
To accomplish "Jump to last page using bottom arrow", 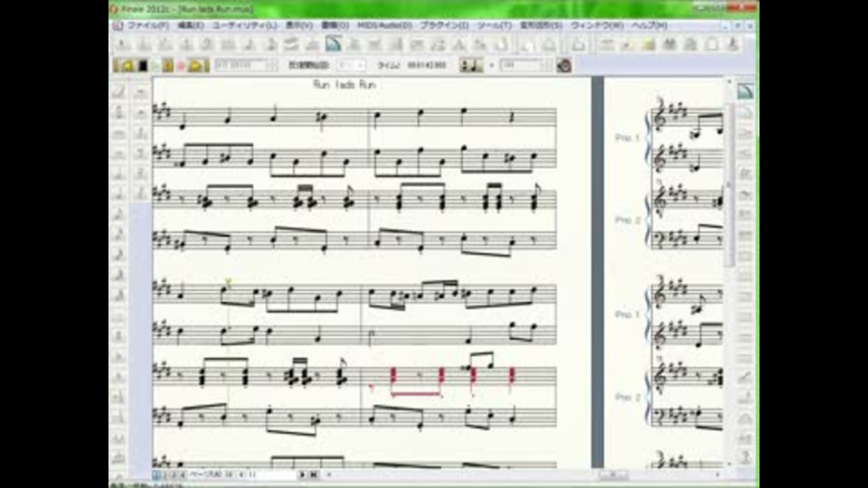I will pos(314,474).
